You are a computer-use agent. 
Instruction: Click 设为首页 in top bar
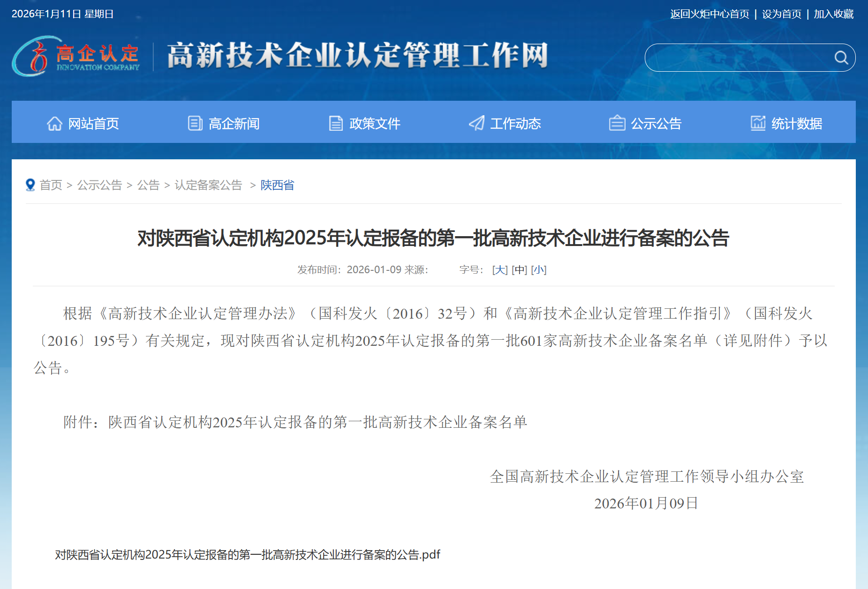point(782,14)
